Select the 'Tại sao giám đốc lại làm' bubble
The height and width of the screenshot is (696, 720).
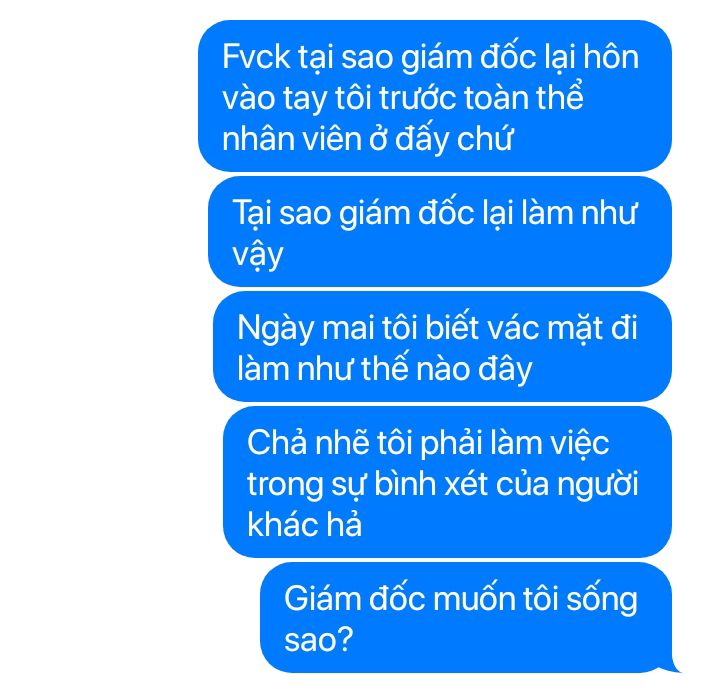440,231
